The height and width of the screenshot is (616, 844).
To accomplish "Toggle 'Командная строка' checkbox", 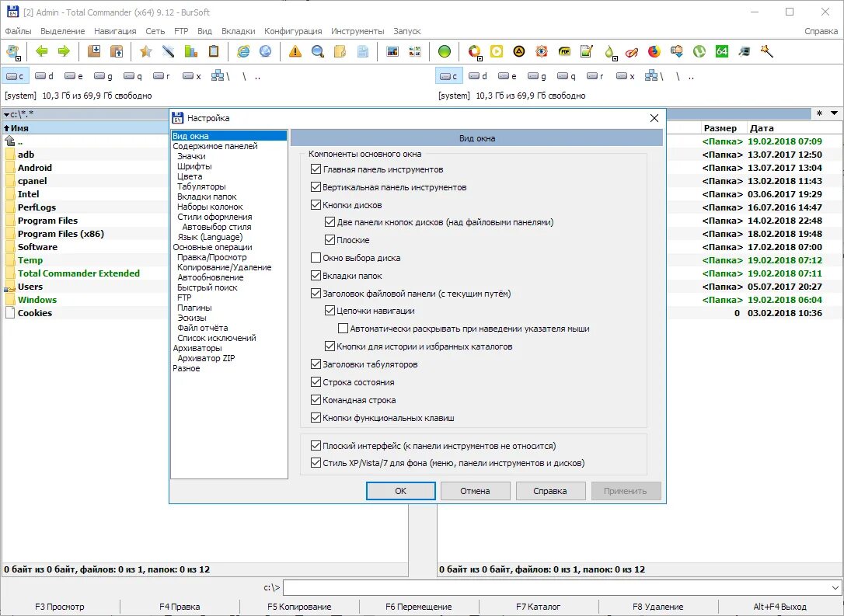I will 316,400.
